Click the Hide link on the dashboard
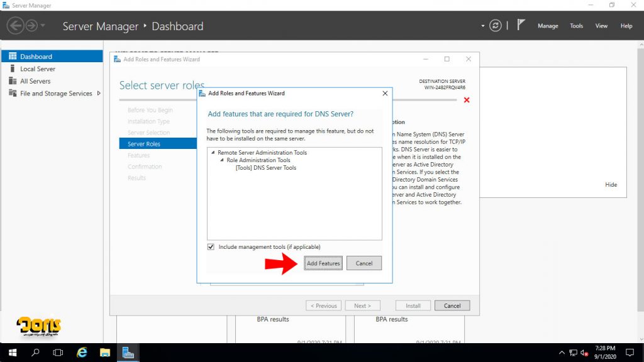The image size is (644, 362). tap(611, 185)
